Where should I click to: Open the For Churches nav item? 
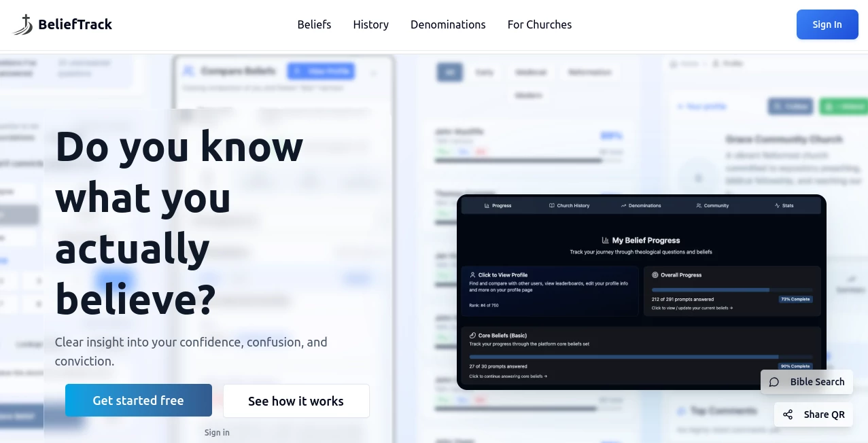(540, 24)
